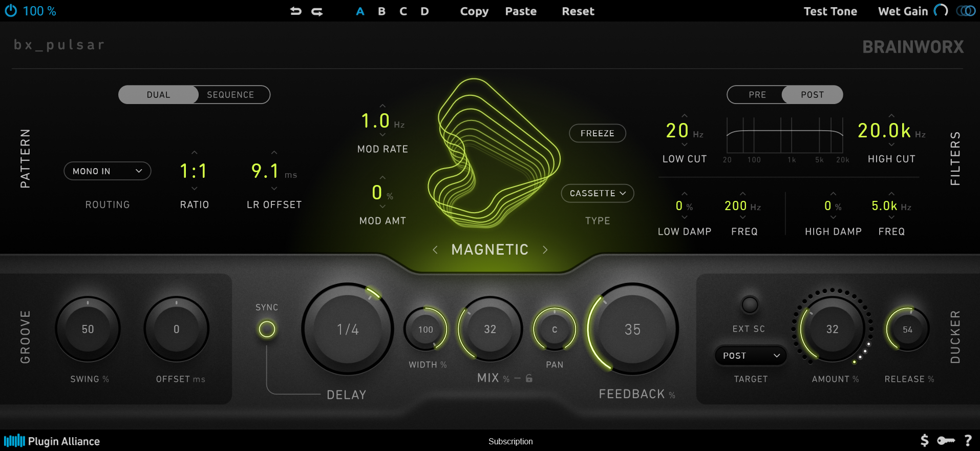Select preset slot D

pos(424,11)
